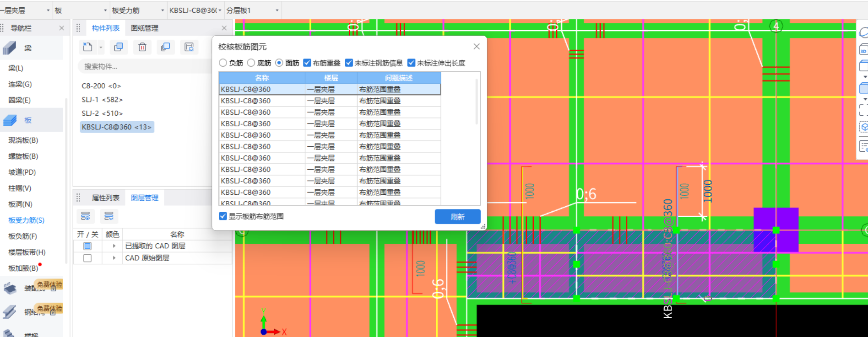Select 连梁(G) in the navigation list
Screen dimensions: 868x337
pyautogui.click(x=20, y=84)
